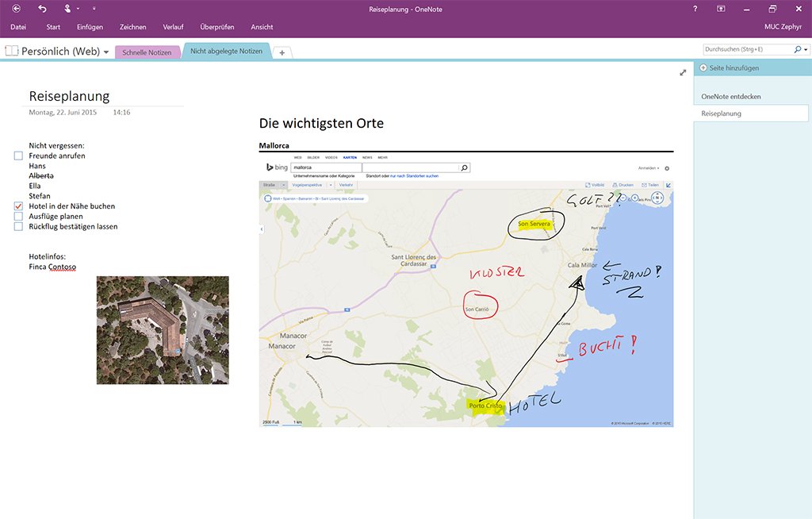
Task: Open the Quick Access Toolbar customize dropdown
Action: [x=94, y=9]
